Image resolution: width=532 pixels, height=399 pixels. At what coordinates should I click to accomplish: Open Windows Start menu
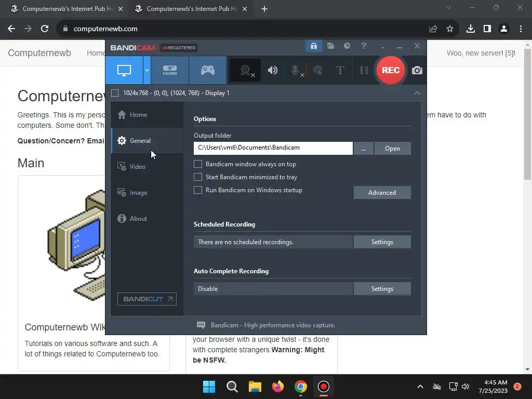pos(209,387)
